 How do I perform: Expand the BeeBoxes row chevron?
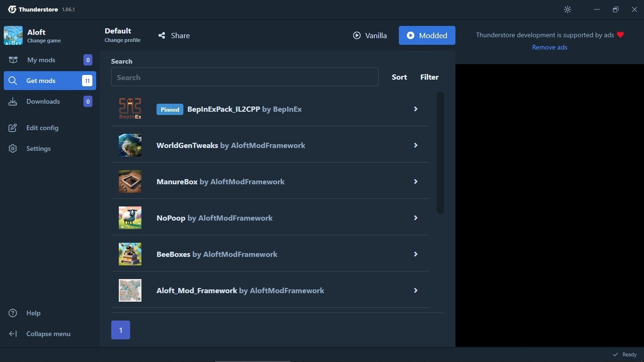click(416, 254)
